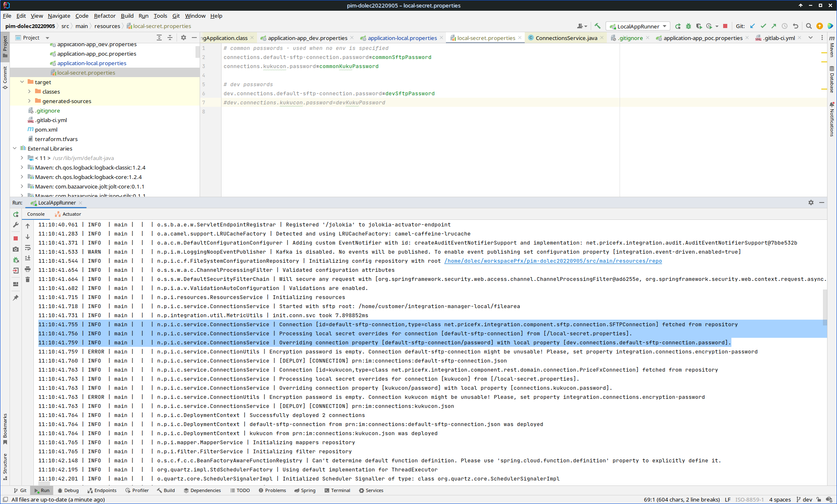This screenshot has height=504, width=837.
Task: Toggle the Project tool window stripe
Action: 5,47
